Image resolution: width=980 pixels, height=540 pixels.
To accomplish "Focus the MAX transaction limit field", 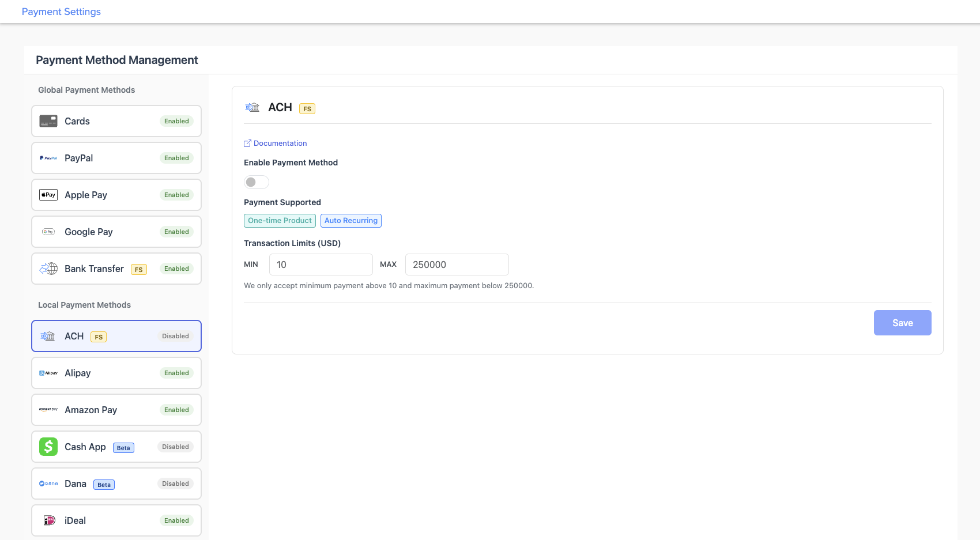I will coord(457,265).
